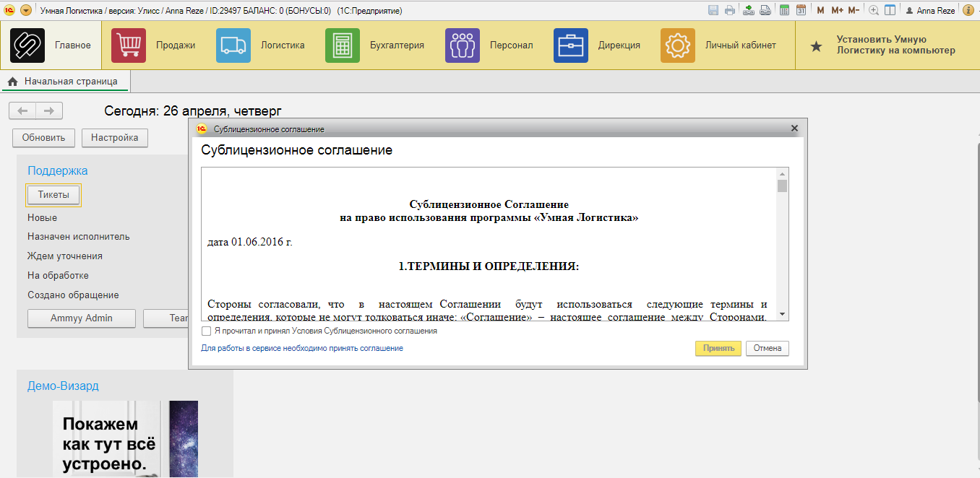Click the 'Для работы в сервисе необходимо принять соглашение' text
The image size is (980, 478).
302,348
